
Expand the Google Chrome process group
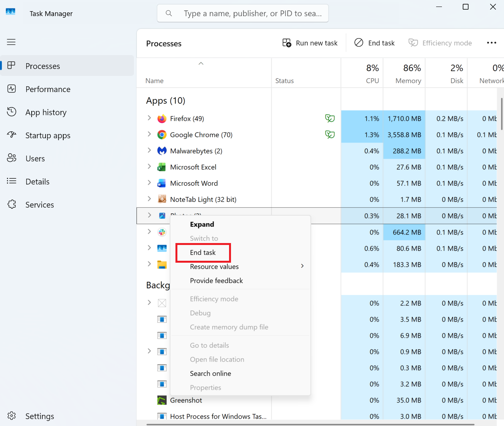(149, 134)
